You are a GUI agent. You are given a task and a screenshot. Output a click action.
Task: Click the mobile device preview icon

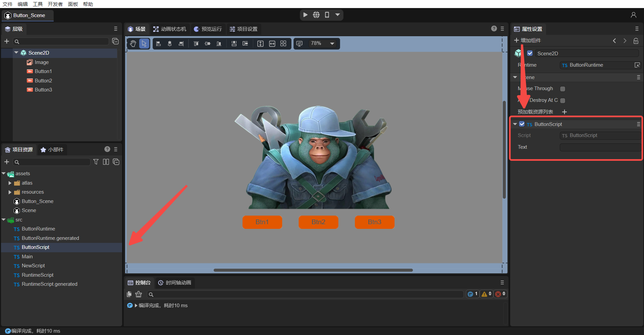coord(327,15)
